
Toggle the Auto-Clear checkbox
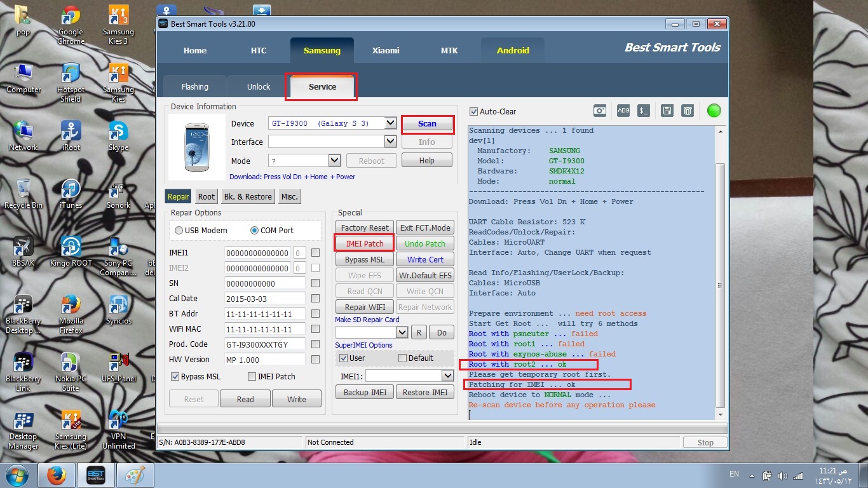coord(473,111)
